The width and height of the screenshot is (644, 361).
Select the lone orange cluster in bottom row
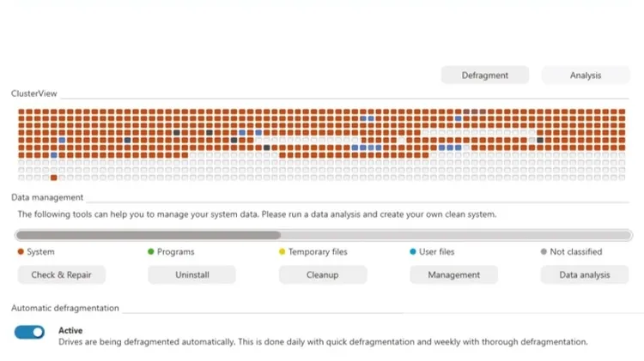click(x=53, y=177)
